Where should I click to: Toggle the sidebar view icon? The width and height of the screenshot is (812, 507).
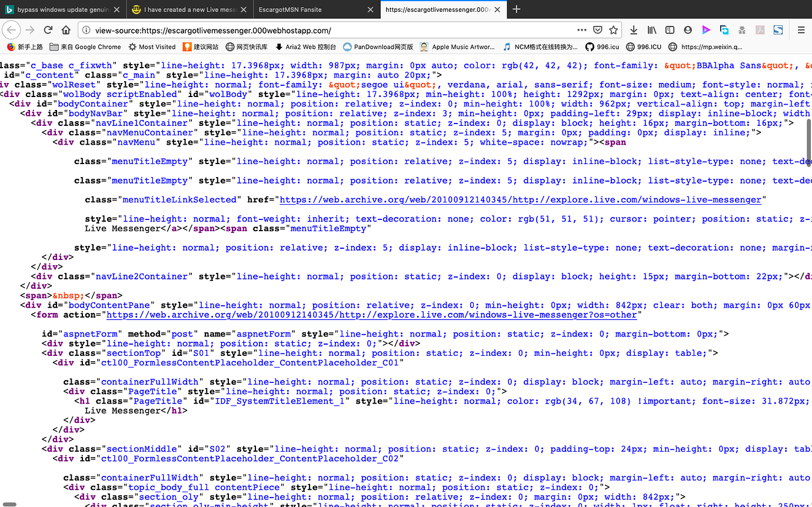coord(670,30)
